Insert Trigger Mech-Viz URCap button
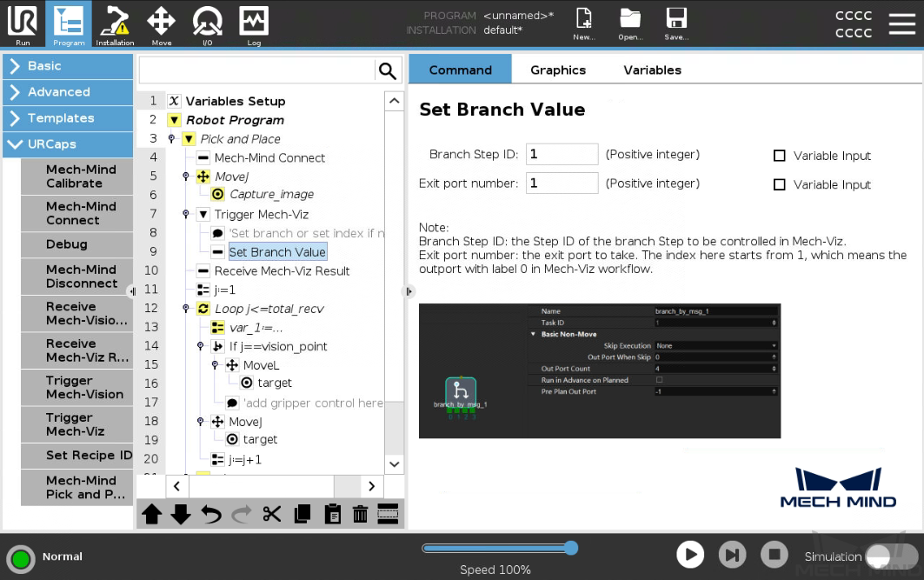The height and width of the screenshot is (580, 924). (77, 424)
